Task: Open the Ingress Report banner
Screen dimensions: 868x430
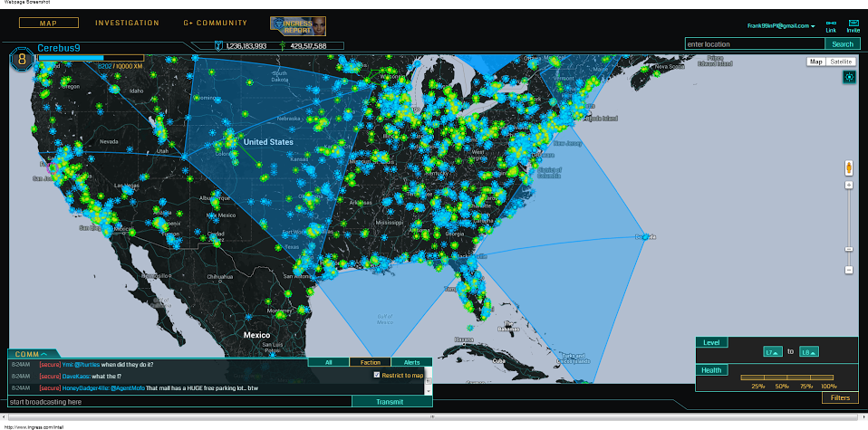Action: pyautogui.click(x=298, y=26)
